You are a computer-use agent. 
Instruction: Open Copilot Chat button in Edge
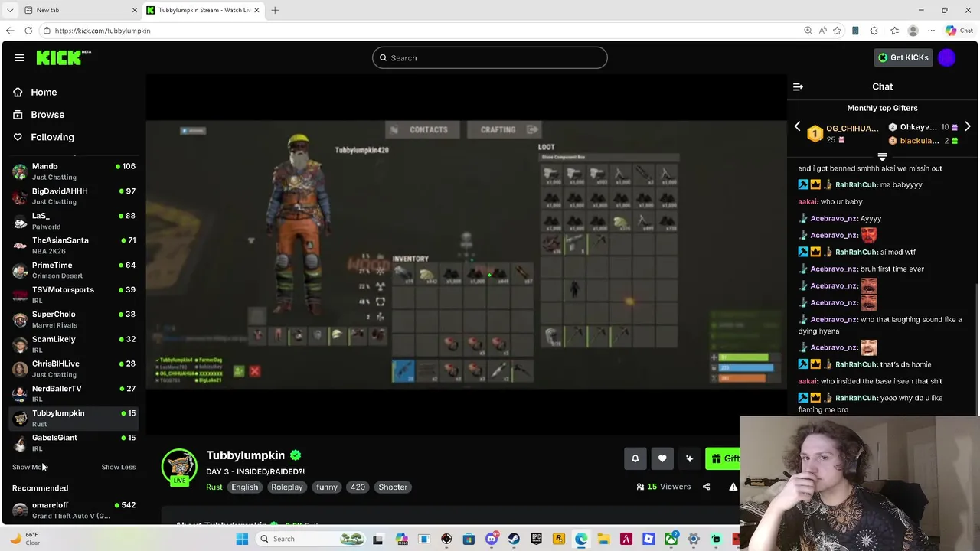[x=959, y=31]
